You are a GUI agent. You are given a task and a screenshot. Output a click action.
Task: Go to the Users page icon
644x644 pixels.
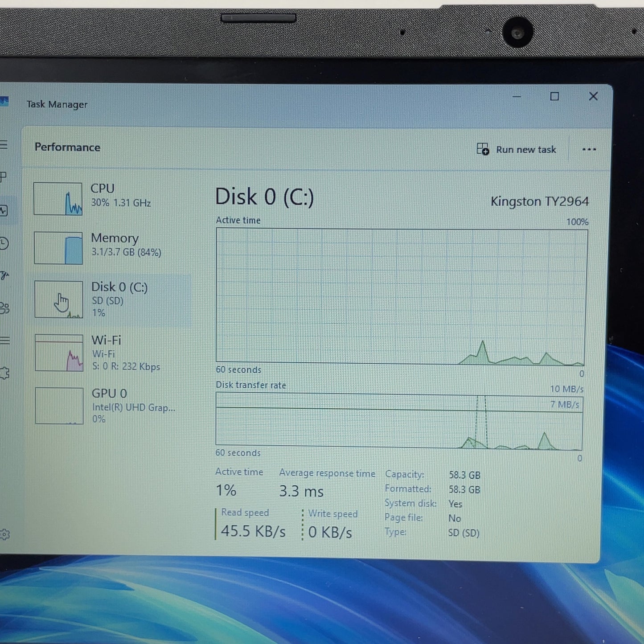tap(4, 308)
